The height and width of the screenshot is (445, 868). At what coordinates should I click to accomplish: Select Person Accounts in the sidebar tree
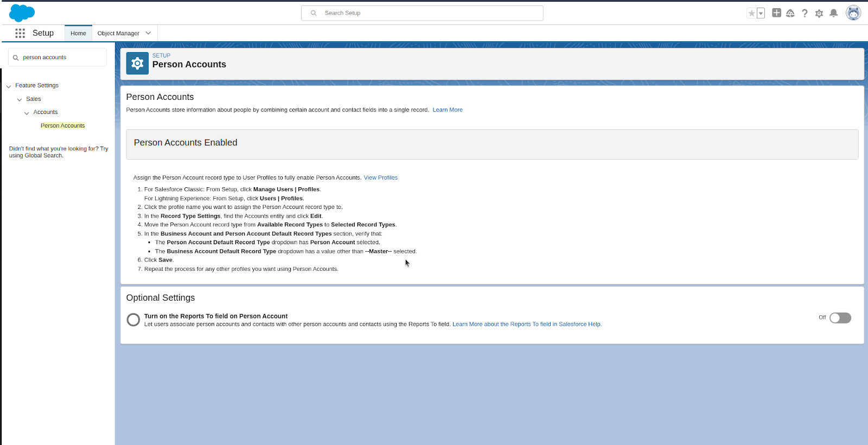[63, 125]
